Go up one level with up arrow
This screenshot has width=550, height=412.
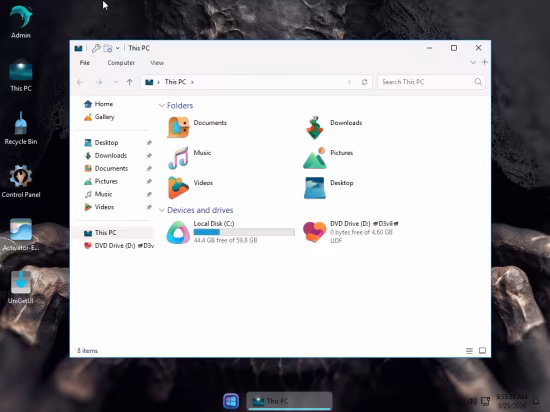[130, 82]
